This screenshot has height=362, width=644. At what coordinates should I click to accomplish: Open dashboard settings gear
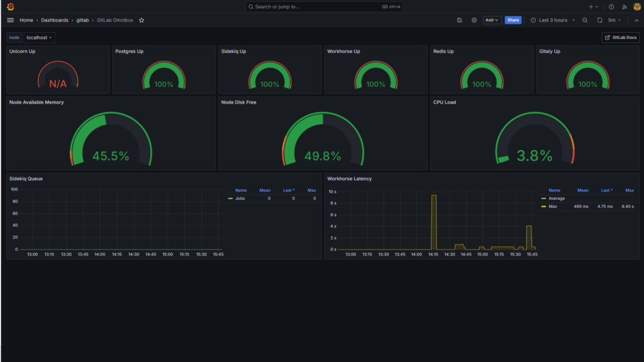pyautogui.click(x=474, y=20)
